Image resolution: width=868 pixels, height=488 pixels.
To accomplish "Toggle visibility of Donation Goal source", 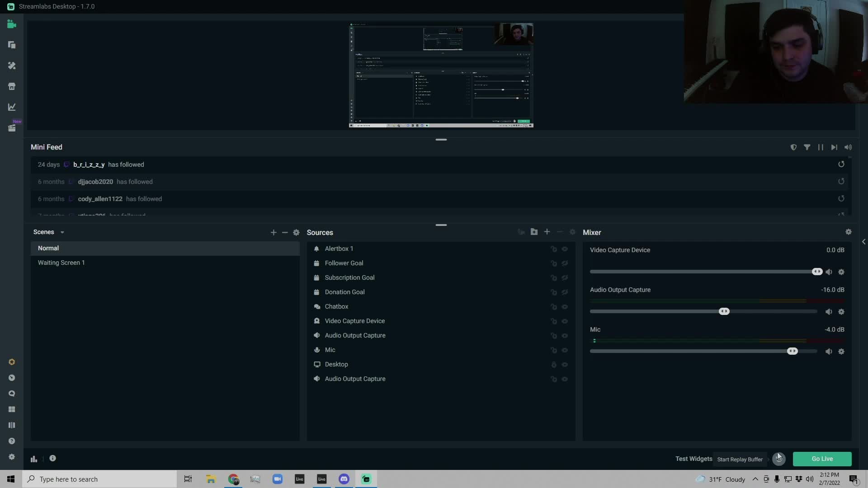I will point(565,292).
